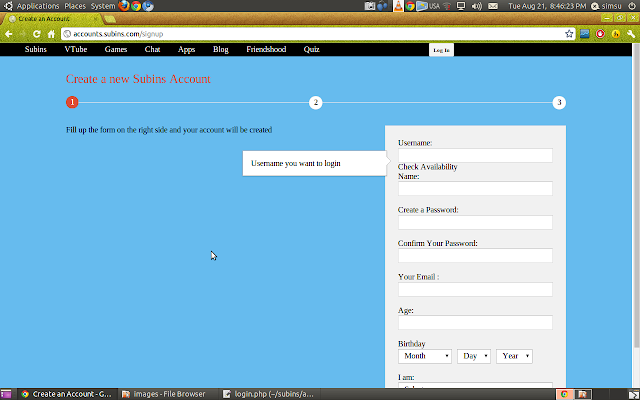Viewport: 640px width, 400px height.
Task: Click the Log In button
Action: click(441, 50)
